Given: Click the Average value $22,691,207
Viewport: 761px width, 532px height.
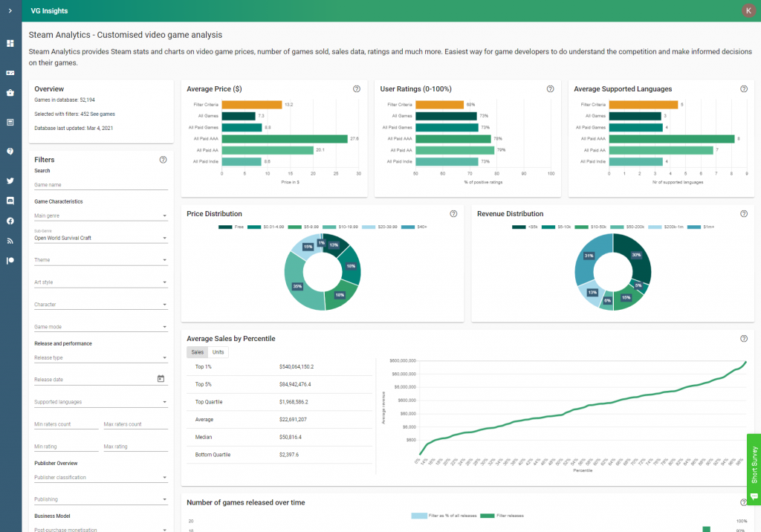Looking at the screenshot, I should [x=293, y=419].
